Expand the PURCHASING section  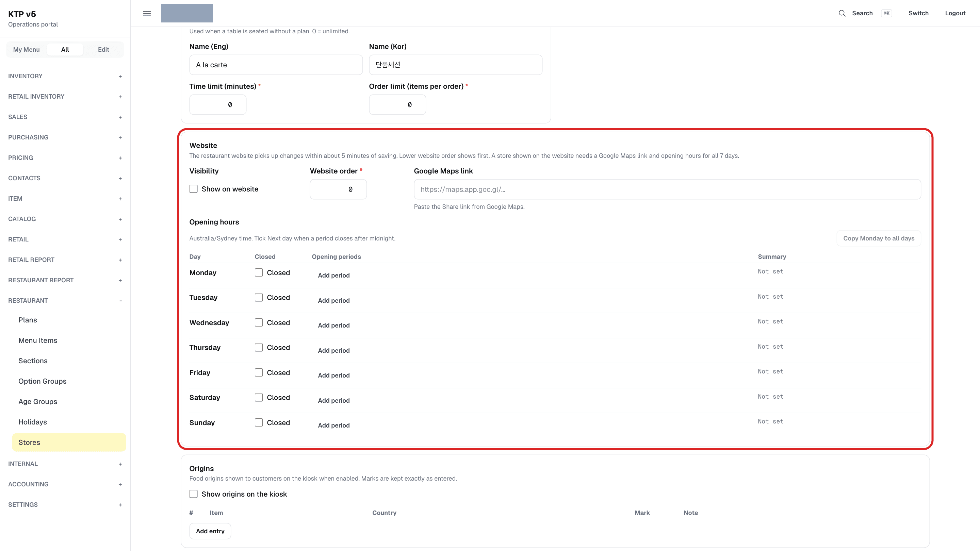point(65,137)
